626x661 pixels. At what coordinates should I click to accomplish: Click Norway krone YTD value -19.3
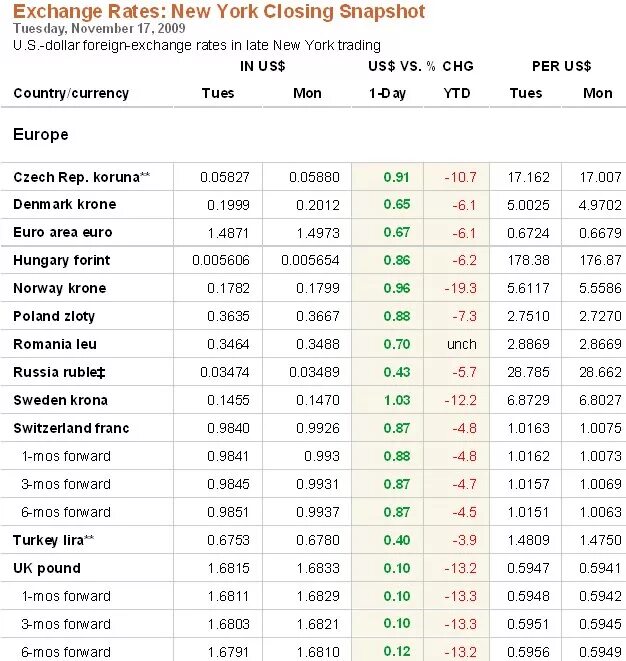(460, 288)
